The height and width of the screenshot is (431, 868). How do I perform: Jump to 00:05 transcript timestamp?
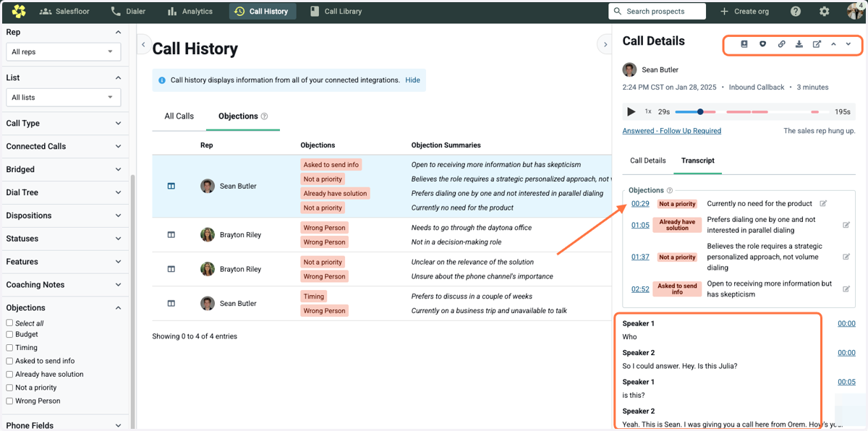tap(846, 382)
